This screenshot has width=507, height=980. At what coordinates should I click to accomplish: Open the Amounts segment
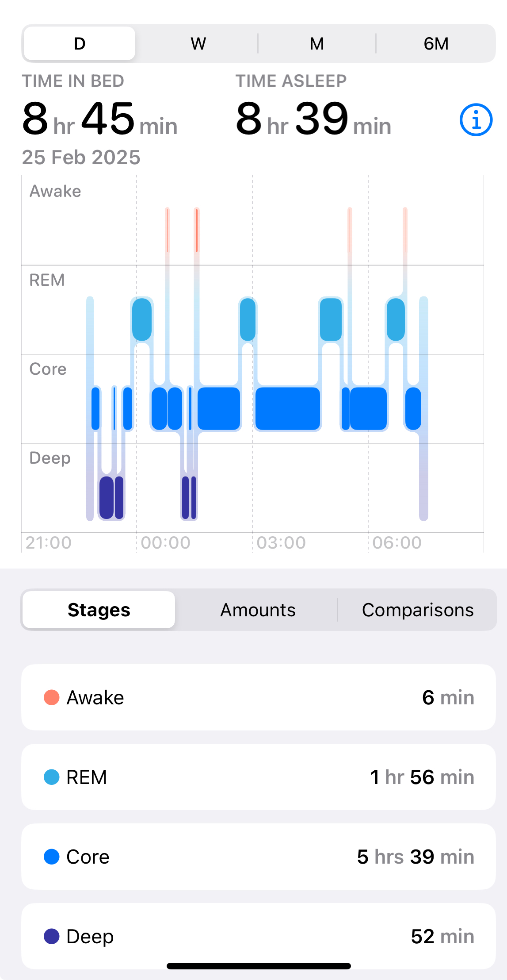[x=258, y=610]
